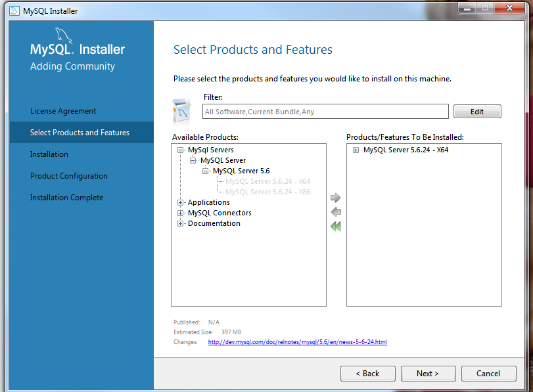
Task: Select the Applications label in tree
Action: 209,202
